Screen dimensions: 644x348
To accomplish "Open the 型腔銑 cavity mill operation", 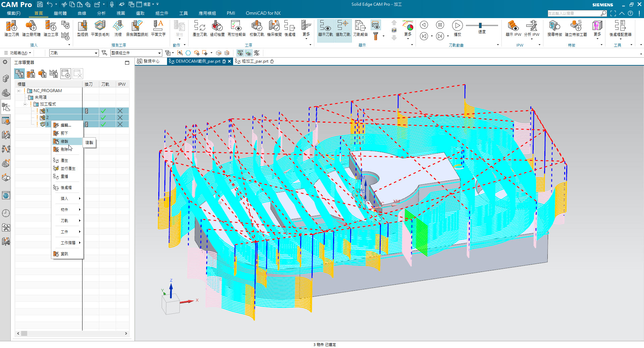I will [83, 28].
